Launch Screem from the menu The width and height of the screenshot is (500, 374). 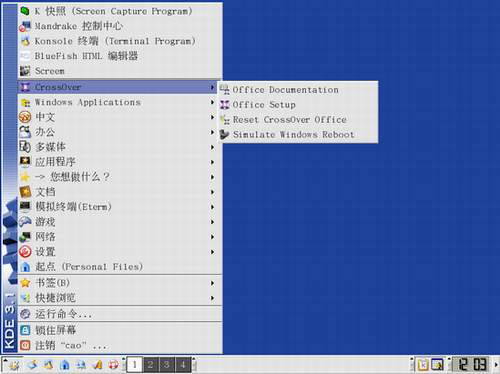[x=120, y=71]
